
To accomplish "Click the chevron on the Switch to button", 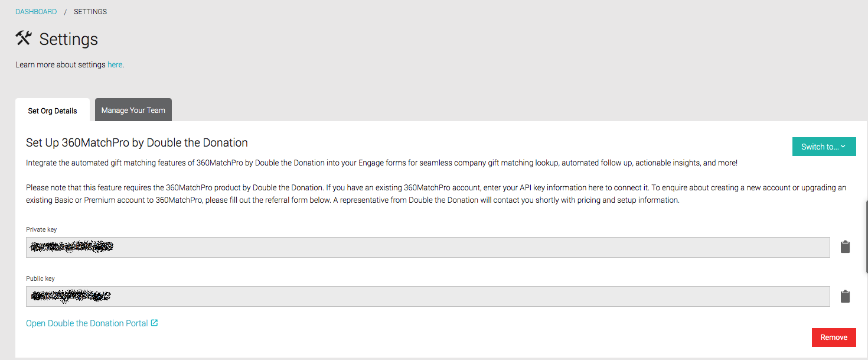I will [843, 147].
